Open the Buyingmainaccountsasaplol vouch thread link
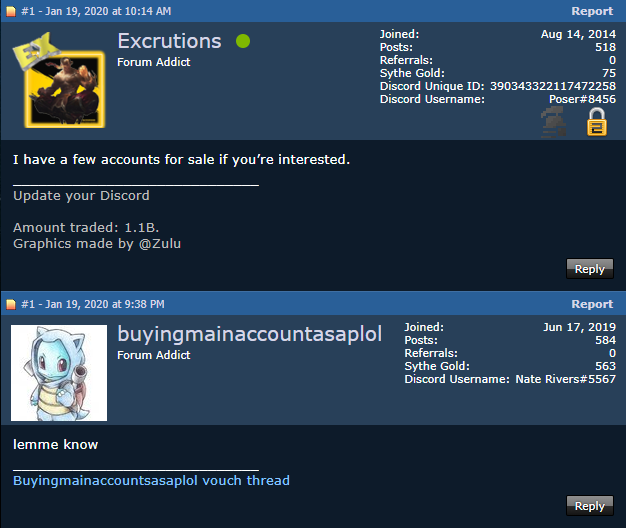Viewport: 626px width, 528px height. 151,481
